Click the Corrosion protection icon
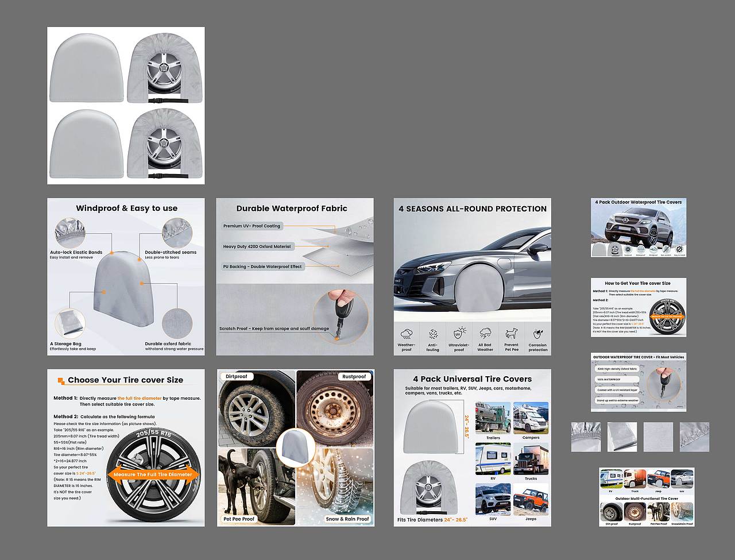735x560 pixels. click(538, 334)
